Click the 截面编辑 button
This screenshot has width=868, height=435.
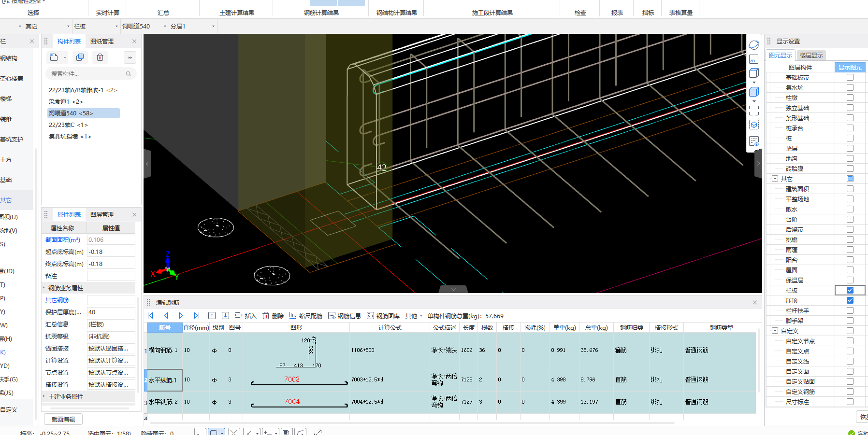63,419
